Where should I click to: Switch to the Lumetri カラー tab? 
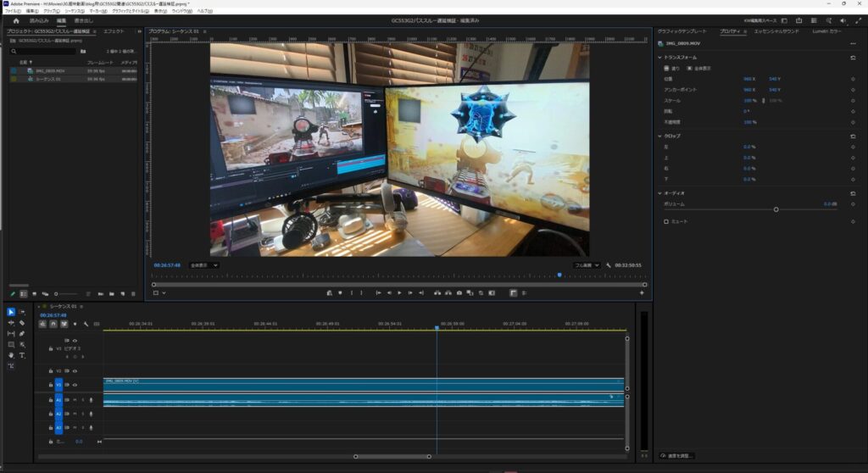click(x=826, y=31)
